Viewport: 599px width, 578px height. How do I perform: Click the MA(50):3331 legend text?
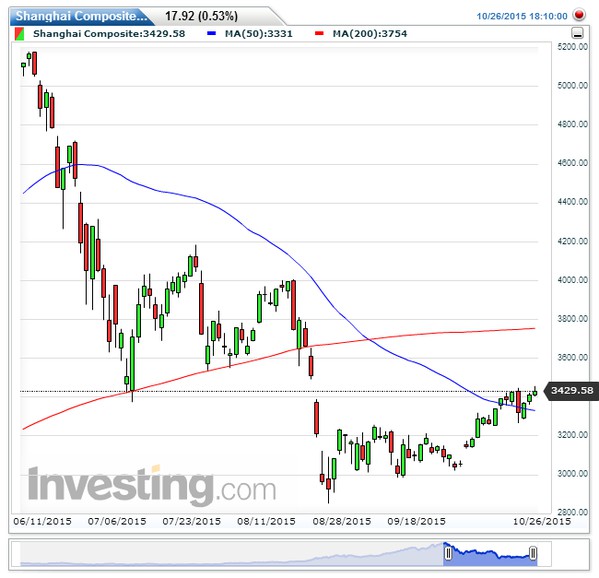tap(259, 34)
